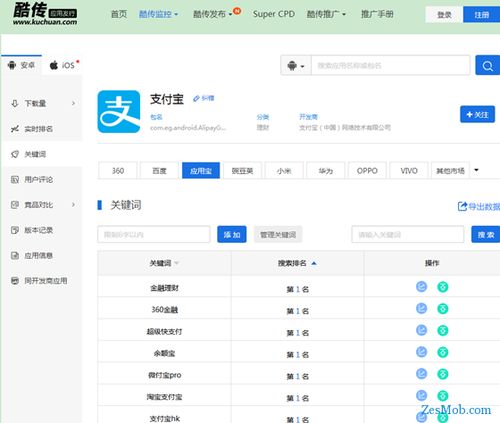Click the +关注 follow button

click(x=477, y=114)
